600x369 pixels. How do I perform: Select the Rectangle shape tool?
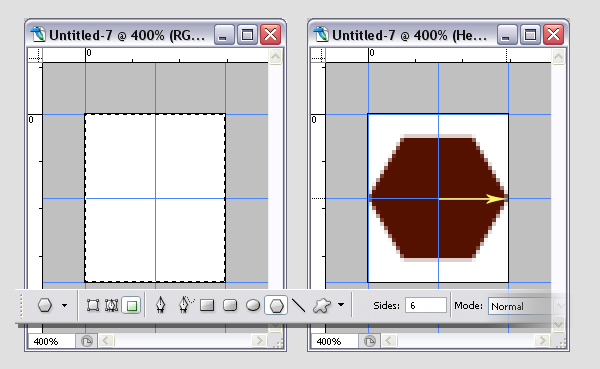tap(207, 305)
